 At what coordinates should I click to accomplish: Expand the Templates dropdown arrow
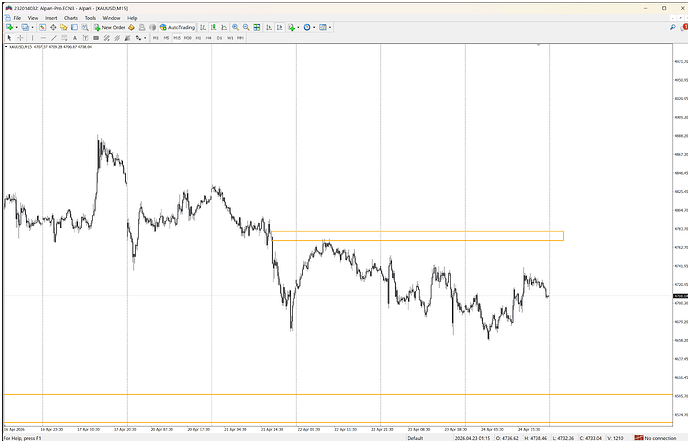[x=330, y=27]
